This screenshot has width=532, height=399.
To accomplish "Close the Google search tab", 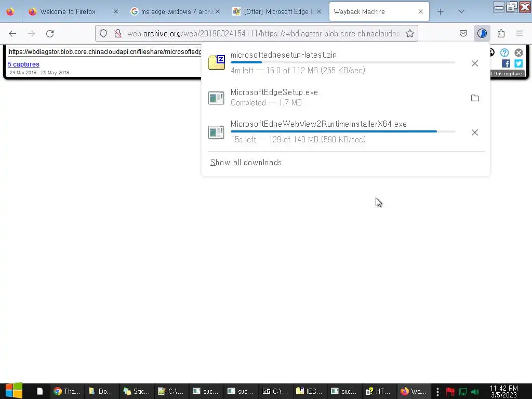I will pyautogui.click(x=218, y=11).
